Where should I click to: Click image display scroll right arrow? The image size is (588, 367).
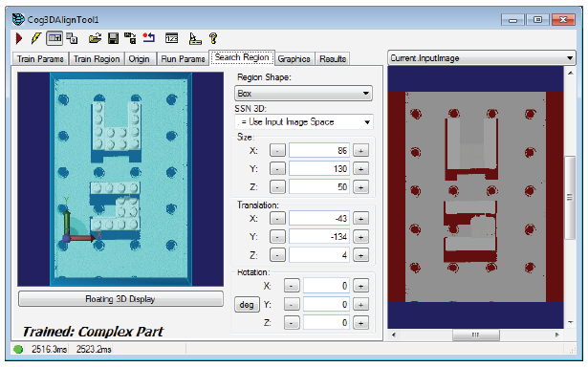tap(556, 335)
